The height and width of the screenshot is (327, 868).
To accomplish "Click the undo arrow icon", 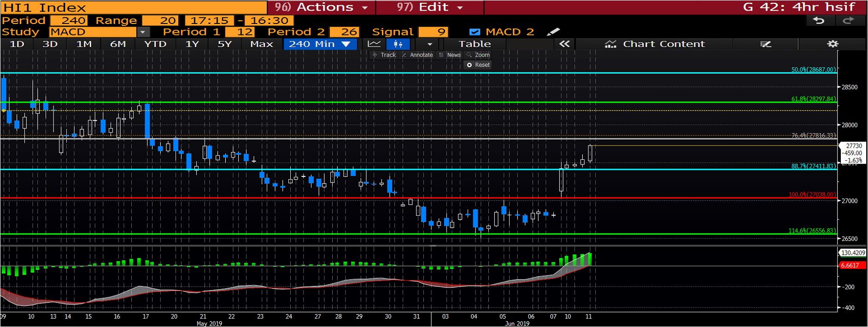I will (819, 21).
